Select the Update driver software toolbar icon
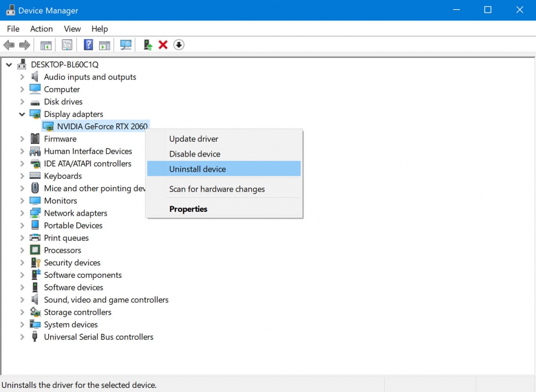The image size is (536, 392). (x=147, y=44)
